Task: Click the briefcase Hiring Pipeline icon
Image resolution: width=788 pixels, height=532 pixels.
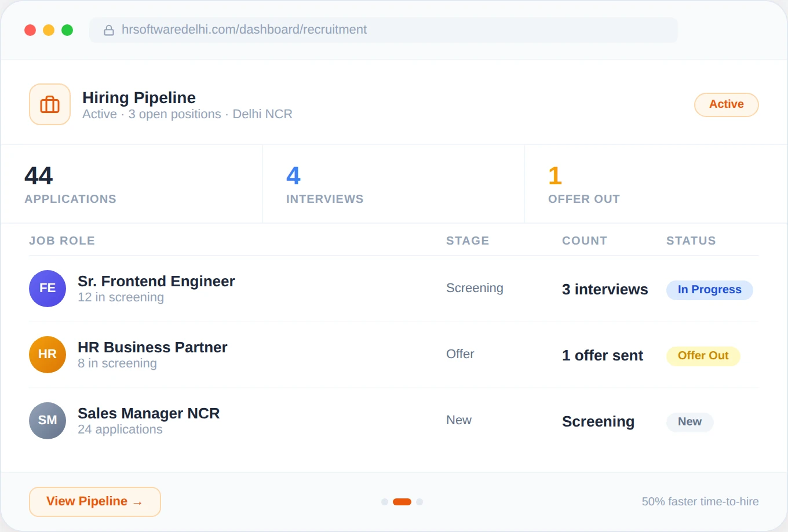Action: click(49, 104)
